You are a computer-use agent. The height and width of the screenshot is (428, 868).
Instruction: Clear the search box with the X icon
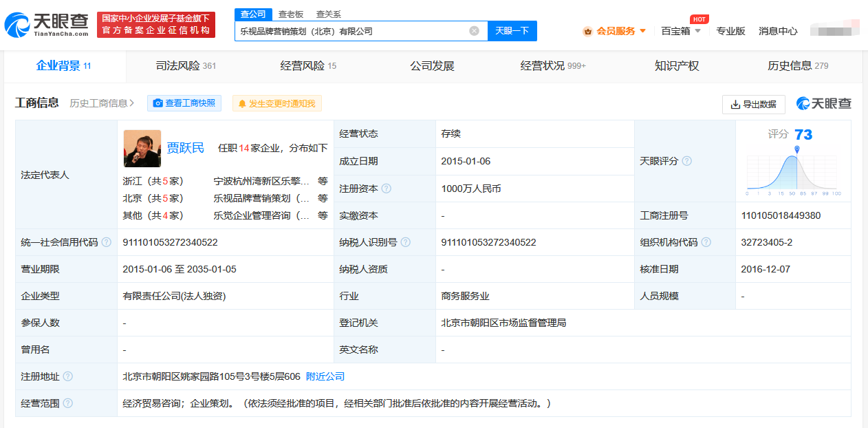pos(474,31)
